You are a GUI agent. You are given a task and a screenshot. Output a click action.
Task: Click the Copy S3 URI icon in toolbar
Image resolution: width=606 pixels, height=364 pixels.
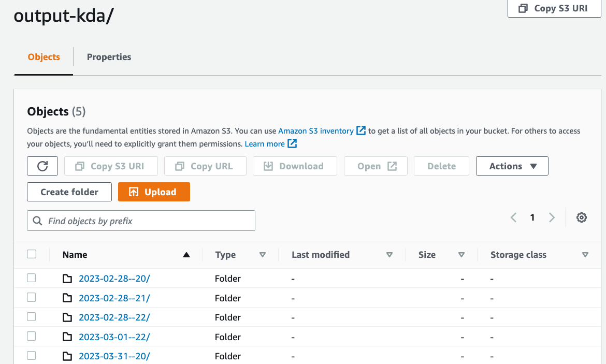79,166
